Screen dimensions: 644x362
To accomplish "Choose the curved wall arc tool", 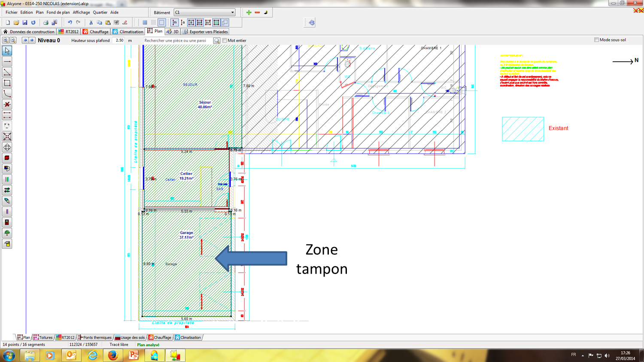I will click(7, 94).
